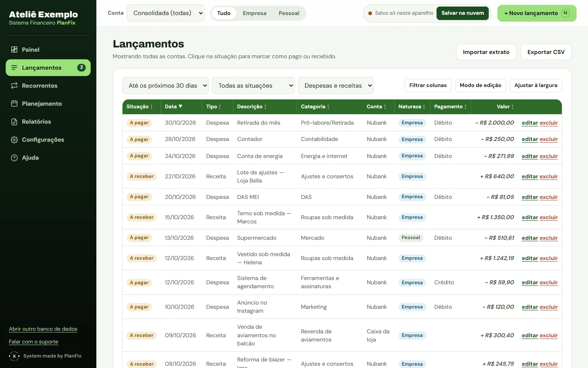The height and width of the screenshot is (368, 588).
Task: Open the 'Despesas e receitas' dropdown
Action: coord(335,85)
